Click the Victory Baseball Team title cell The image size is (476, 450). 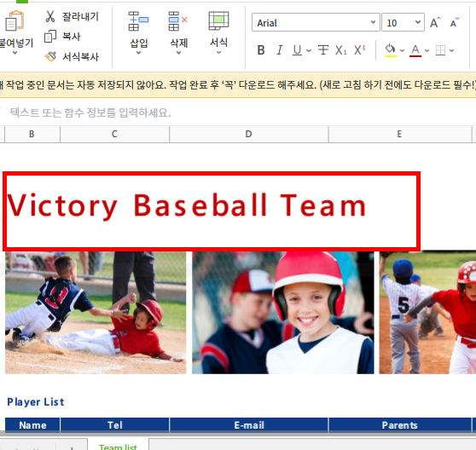pyautogui.click(x=212, y=211)
